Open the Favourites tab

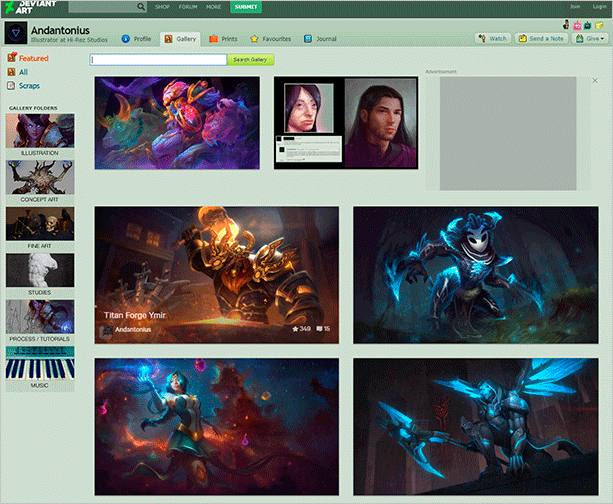[x=270, y=38]
